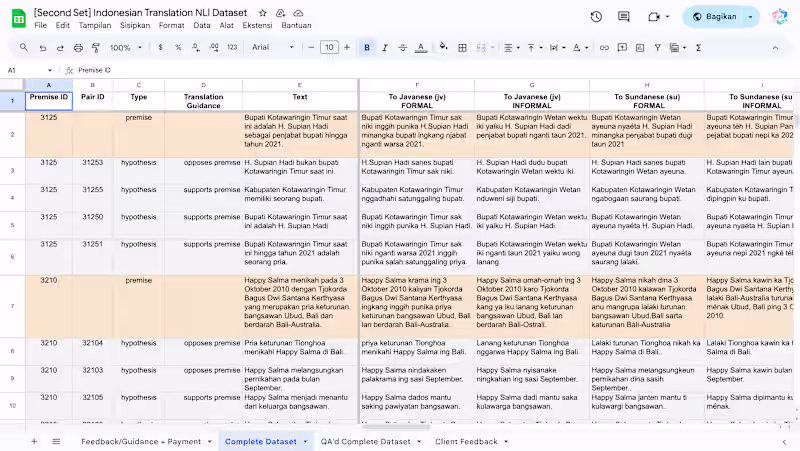Screen dimensions: 800x451
Task: Open the Tampilan menu
Action: coord(94,26)
